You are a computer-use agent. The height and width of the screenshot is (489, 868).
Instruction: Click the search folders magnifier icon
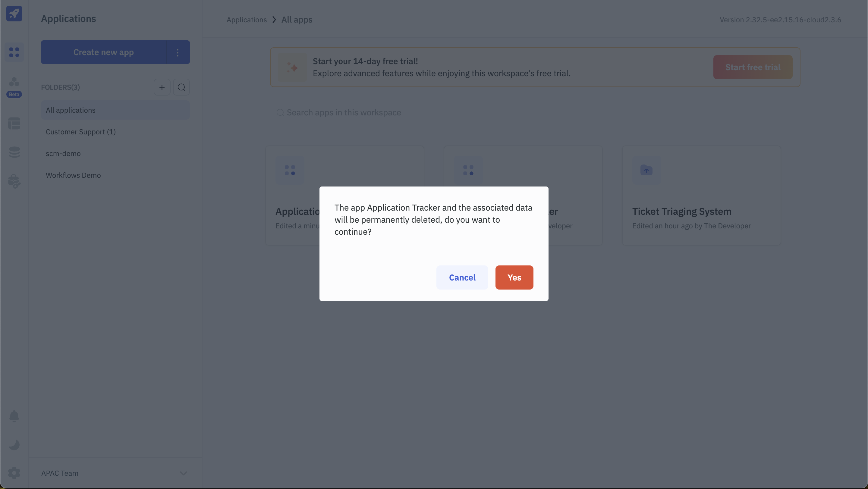pos(181,87)
